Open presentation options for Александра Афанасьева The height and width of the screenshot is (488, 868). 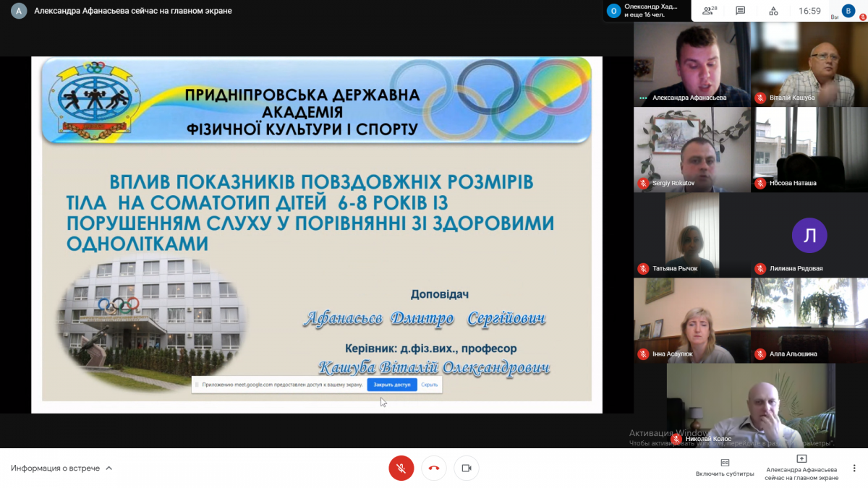click(801, 468)
